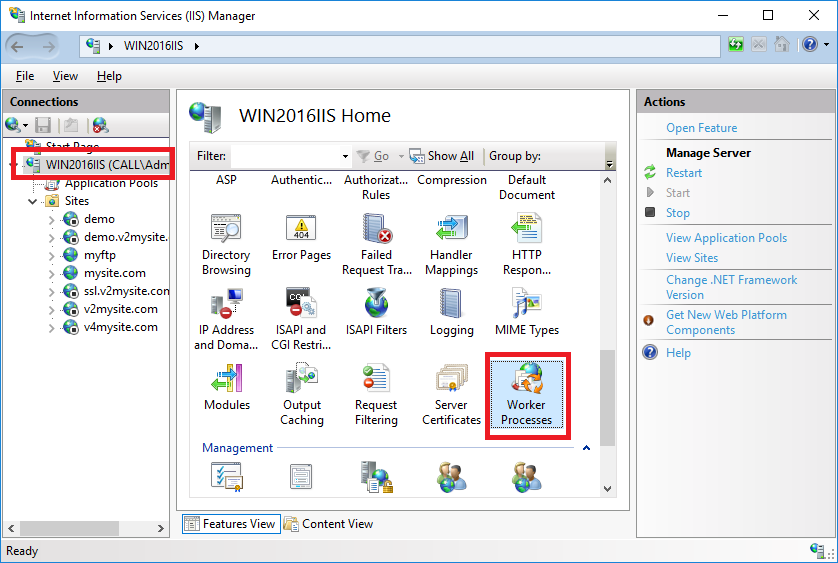Click the Create Connection globe icon
The width and height of the screenshot is (838, 563).
click(13, 126)
